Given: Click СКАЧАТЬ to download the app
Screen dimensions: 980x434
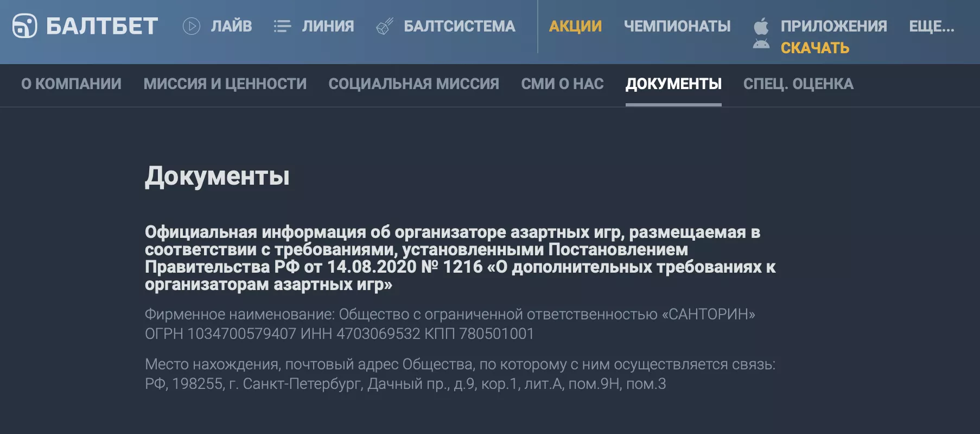Looking at the screenshot, I should click(816, 48).
